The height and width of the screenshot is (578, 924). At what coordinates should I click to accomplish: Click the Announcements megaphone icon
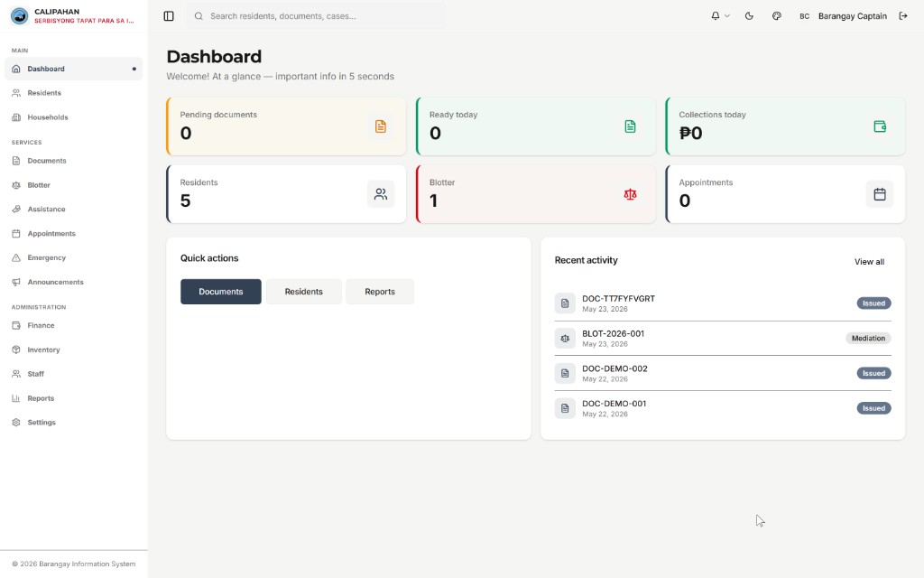(x=16, y=282)
